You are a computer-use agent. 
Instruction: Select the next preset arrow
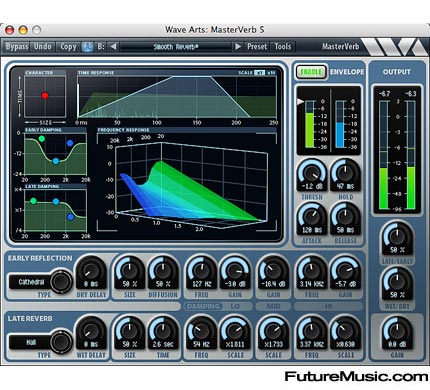pyautogui.click(x=238, y=47)
